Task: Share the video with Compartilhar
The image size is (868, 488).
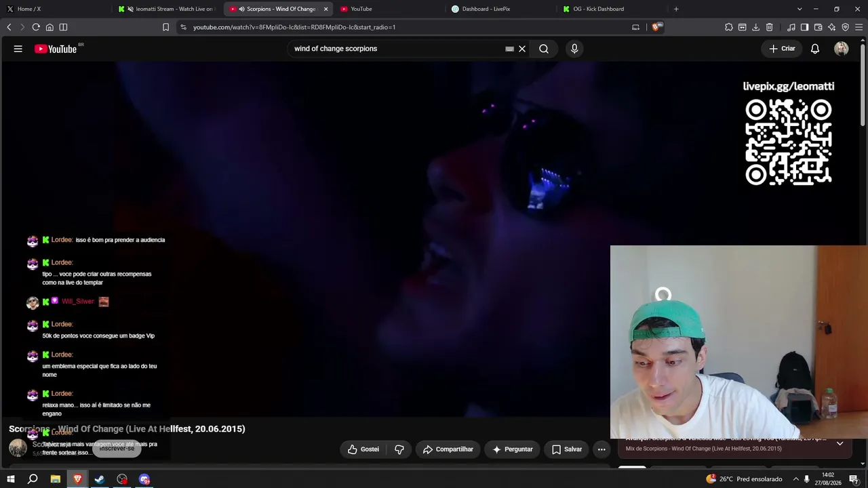Action: (x=448, y=449)
